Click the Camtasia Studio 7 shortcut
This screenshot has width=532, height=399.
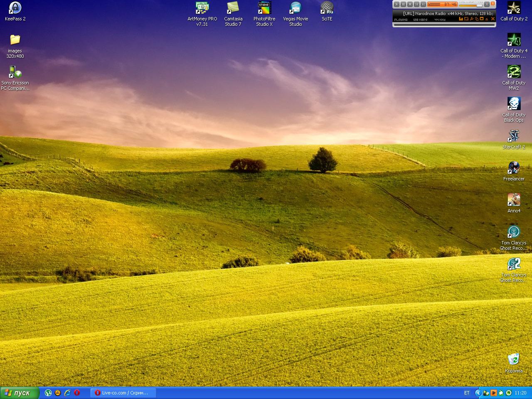click(x=233, y=8)
